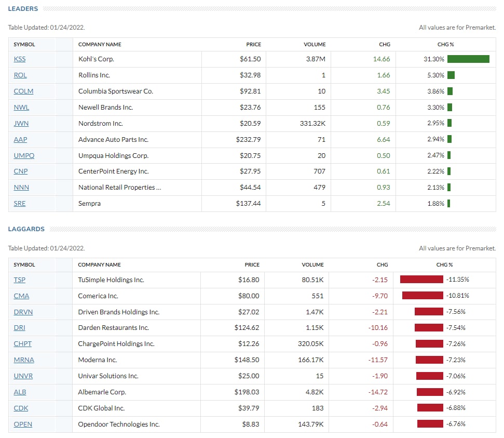Open the CHPT symbol link
The width and height of the screenshot is (504, 438).
coord(22,344)
